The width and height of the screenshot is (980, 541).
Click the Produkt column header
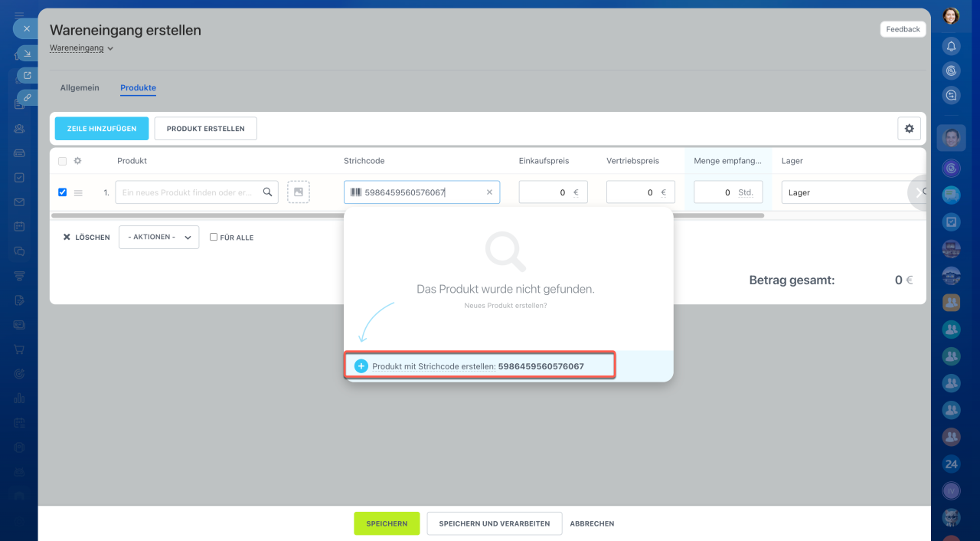pyautogui.click(x=132, y=161)
